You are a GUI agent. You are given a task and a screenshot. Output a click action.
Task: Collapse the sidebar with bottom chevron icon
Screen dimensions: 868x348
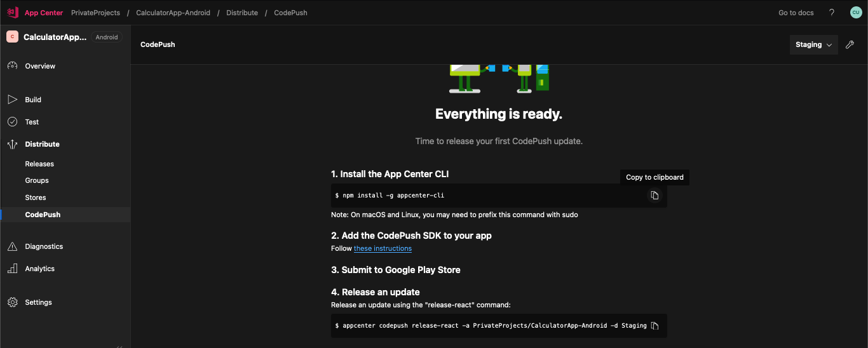coord(119,345)
